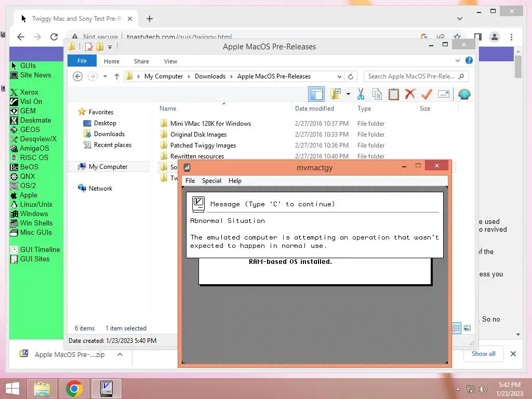Image resolution: width=532 pixels, height=399 pixels.
Task: Click Chrome page vertical scrollbar thumb
Action: tap(518, 66)
